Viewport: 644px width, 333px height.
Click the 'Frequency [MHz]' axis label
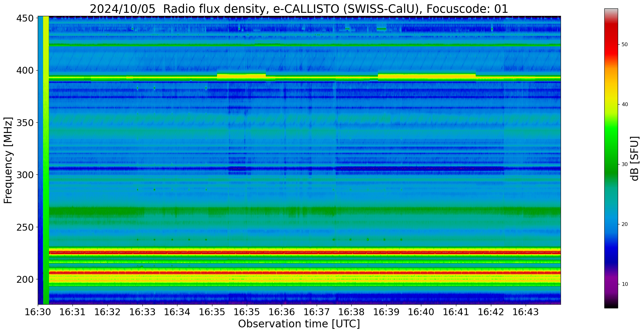[x=8, y=160]
